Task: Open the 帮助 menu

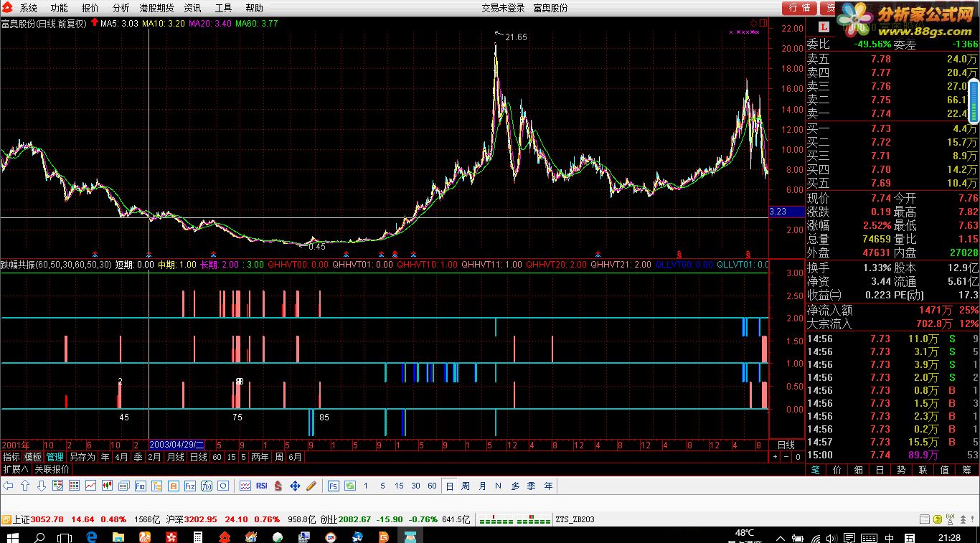Action: [254, 8]
